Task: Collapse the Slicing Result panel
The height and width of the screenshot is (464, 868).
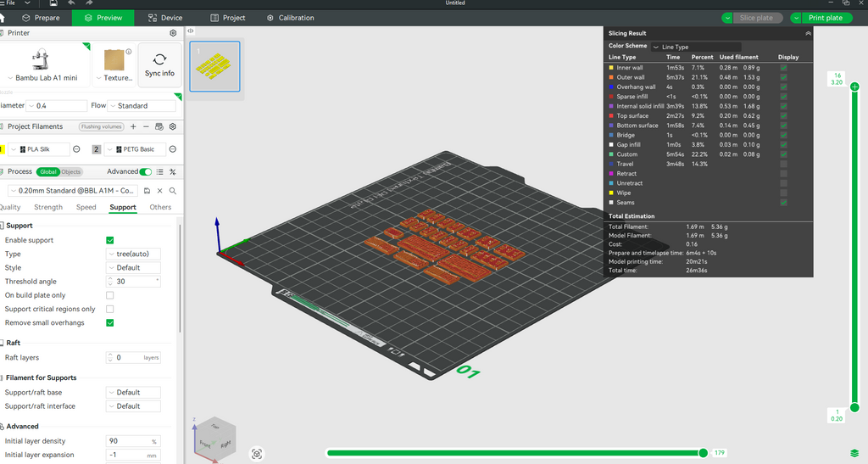Action: [x=808, y=33]
